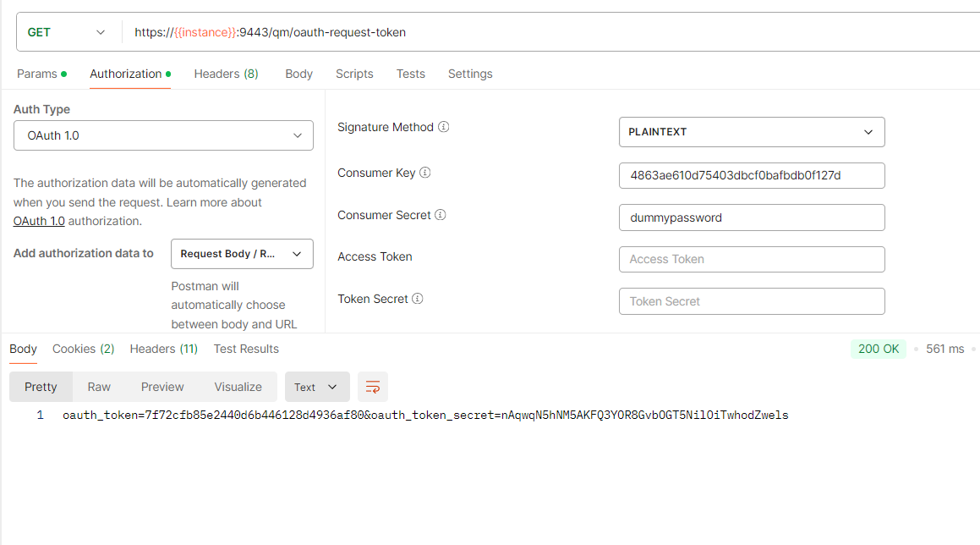The width and height of the screenshot is (980, 545).
Task: Click info icon next to Signature Method
Action: pos(444,127)
